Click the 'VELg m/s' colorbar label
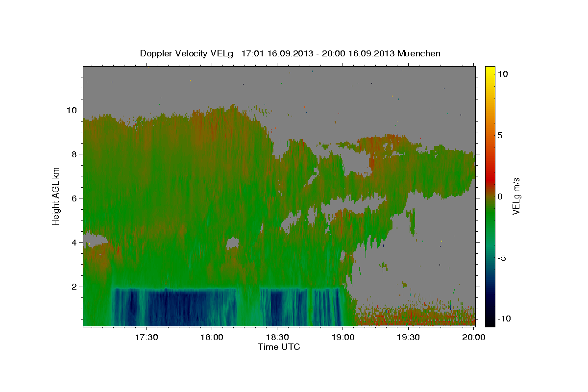The image size is (588, 392). click(516, 196)
